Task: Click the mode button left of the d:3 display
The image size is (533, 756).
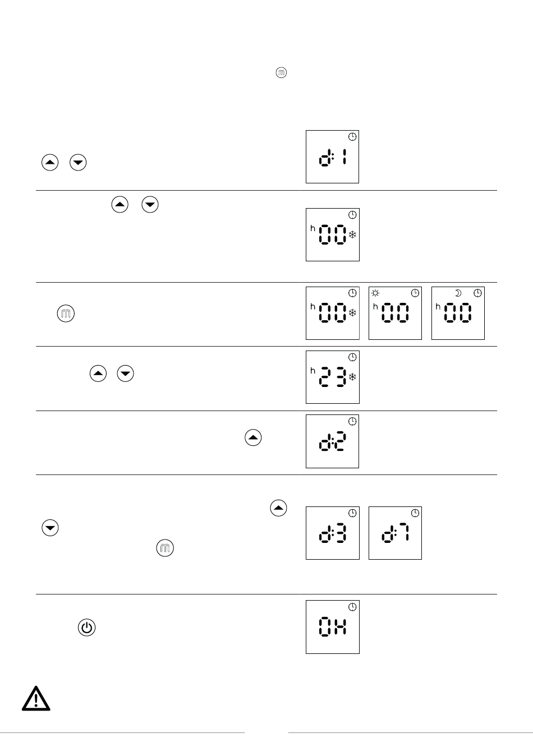Action: click(x=165, y=548)
